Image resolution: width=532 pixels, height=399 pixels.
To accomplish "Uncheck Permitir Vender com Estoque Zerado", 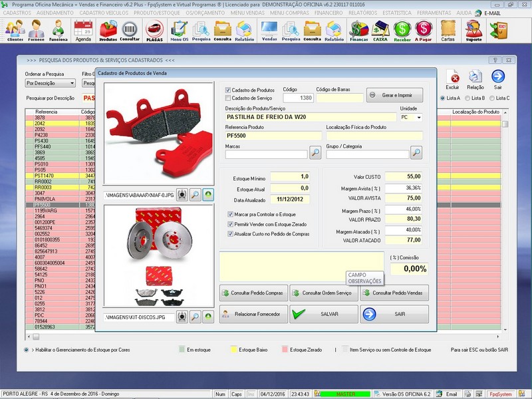I will click(x=230, y=224).
